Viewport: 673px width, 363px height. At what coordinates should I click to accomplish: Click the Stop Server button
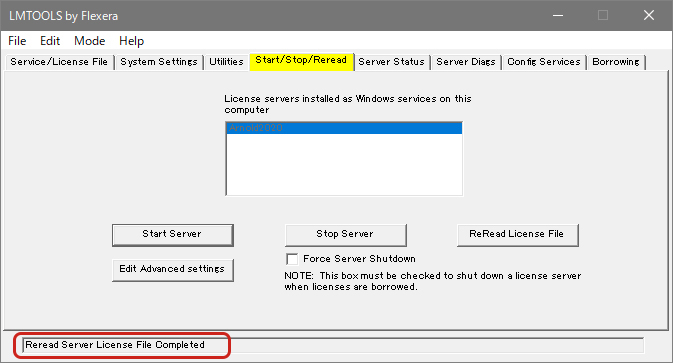click(x=346, y=235)
